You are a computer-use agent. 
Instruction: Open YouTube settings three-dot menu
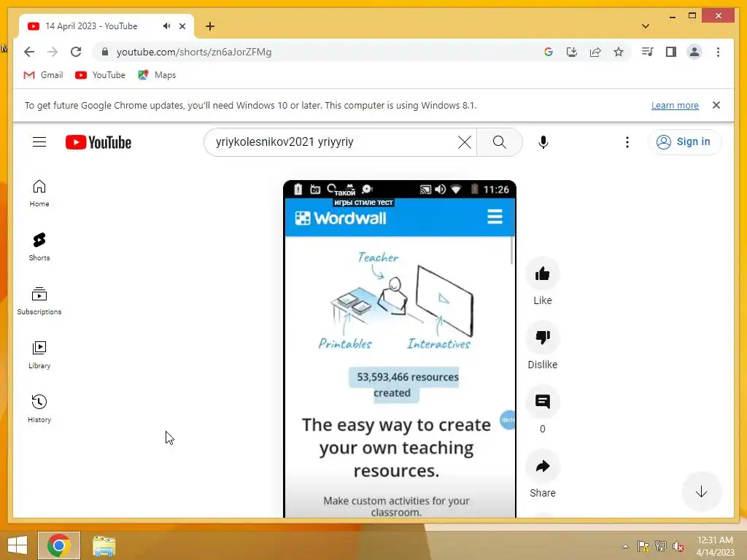point(627,142)
